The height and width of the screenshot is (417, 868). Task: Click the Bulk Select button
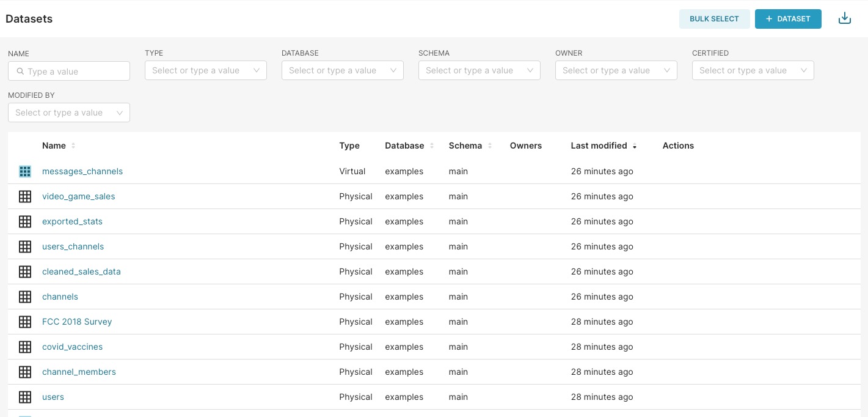pyautogui.click(x=714, y=19)
